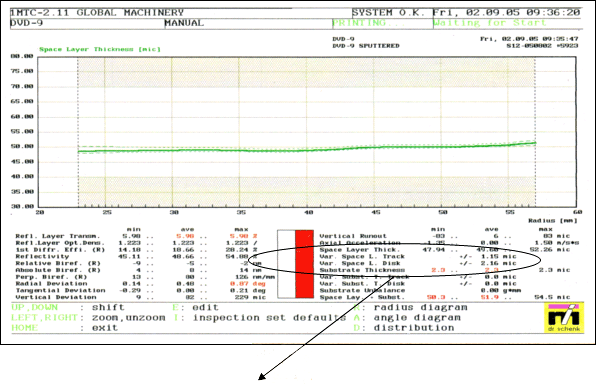Click the Space Layer Thickness chart title
This screenshot has width=596, height=384.
(x=100, y=49)
